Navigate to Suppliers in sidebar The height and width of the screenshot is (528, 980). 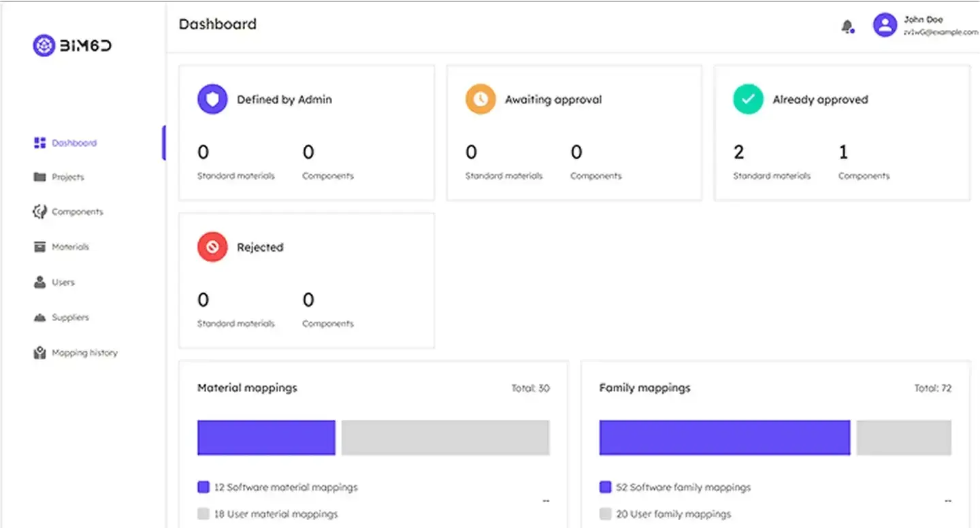[69, 318]
